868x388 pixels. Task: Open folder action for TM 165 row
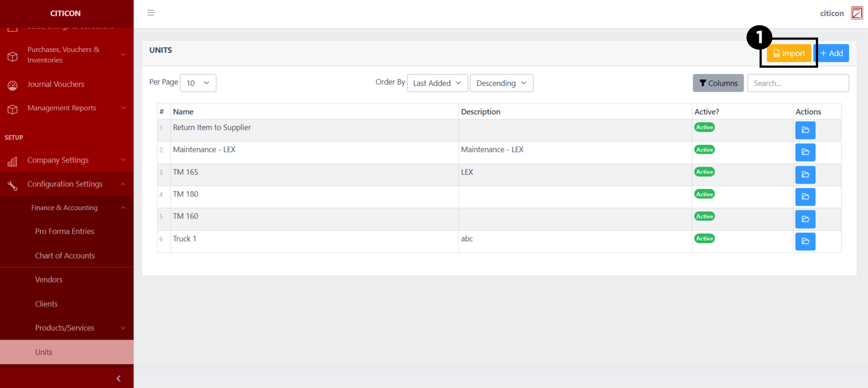click(805, 174)
